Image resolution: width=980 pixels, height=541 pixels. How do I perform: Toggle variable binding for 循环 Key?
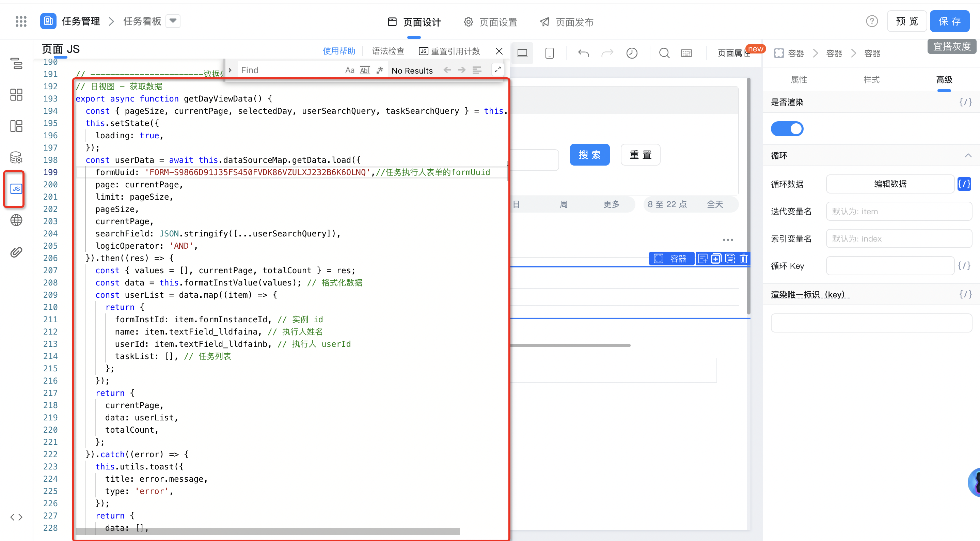[x=964, y=266]
